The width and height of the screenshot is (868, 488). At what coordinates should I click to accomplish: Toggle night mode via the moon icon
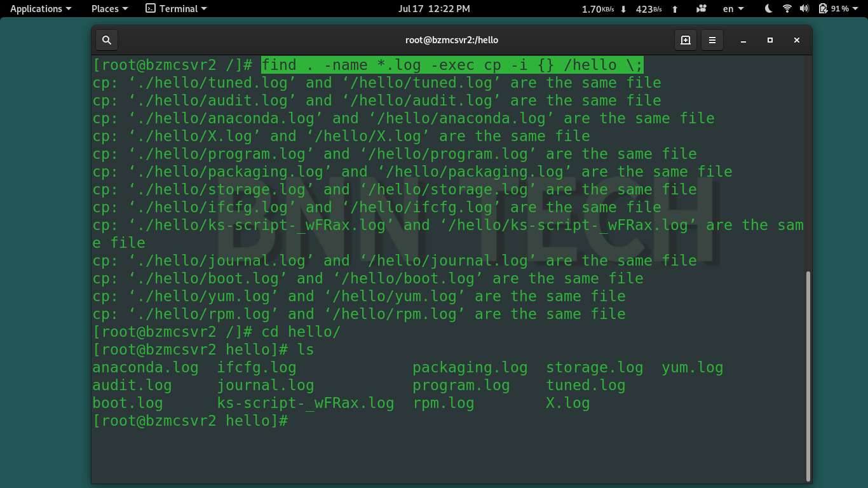coord(767,8)
